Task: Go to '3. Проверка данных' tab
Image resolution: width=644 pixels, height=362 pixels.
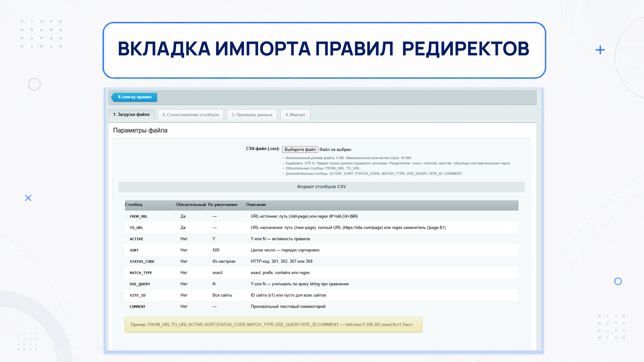Action: coord(252,115)
